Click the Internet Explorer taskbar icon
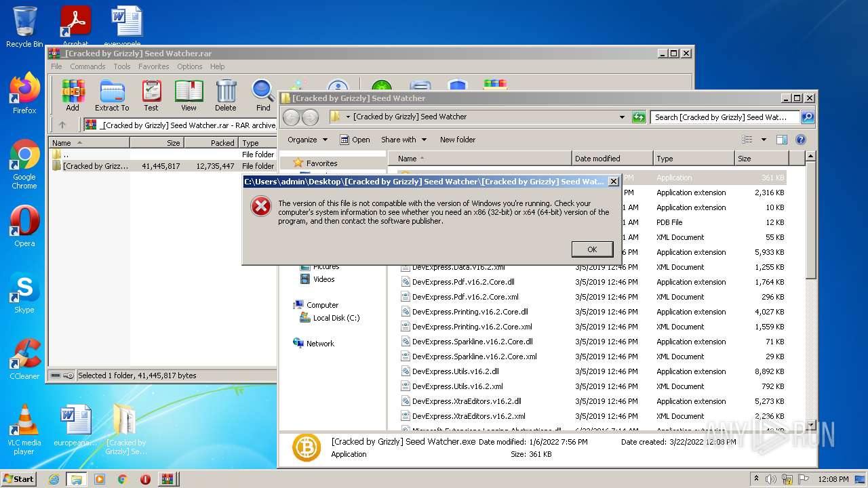The image size is (868, 488). pos(54,479)
